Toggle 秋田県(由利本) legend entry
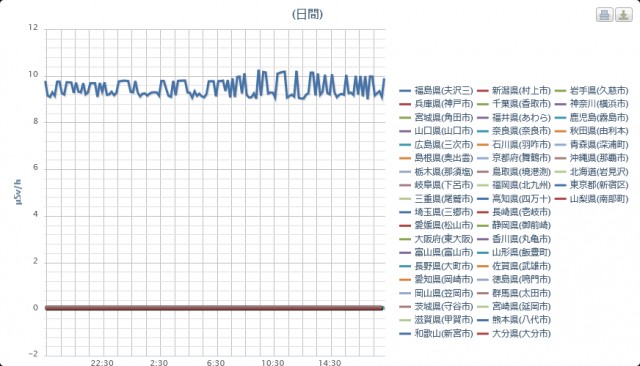Image resolution: width=640 pixels, height=366 pixels. tap(591, 131)
